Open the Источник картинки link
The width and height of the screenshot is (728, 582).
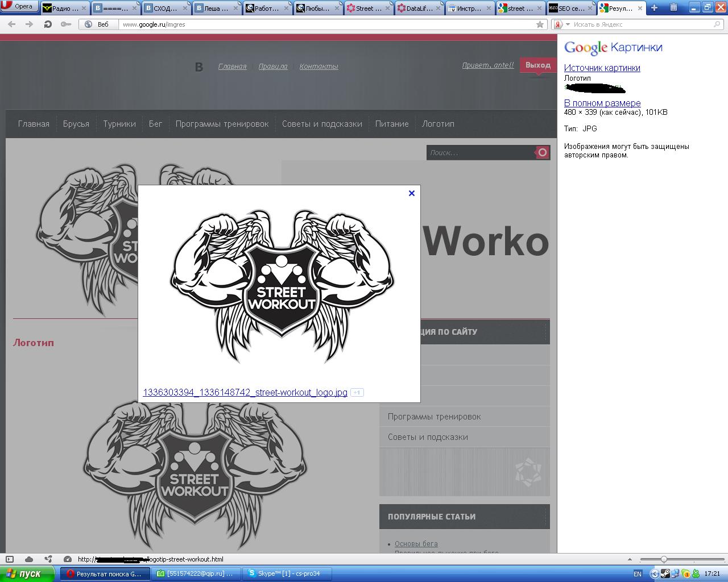pos(602,68)
